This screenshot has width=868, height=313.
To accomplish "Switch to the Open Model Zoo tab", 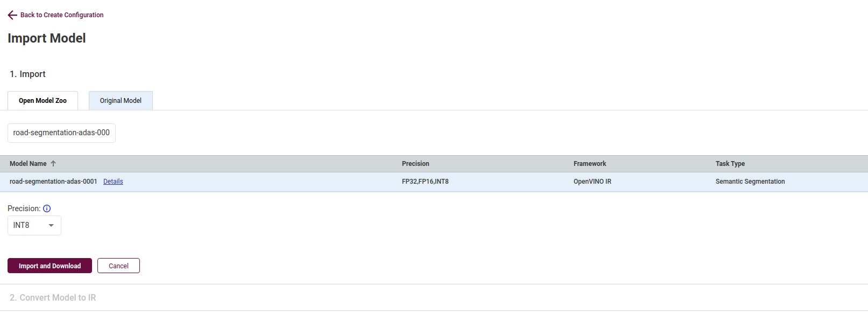I will coord(43,101).
